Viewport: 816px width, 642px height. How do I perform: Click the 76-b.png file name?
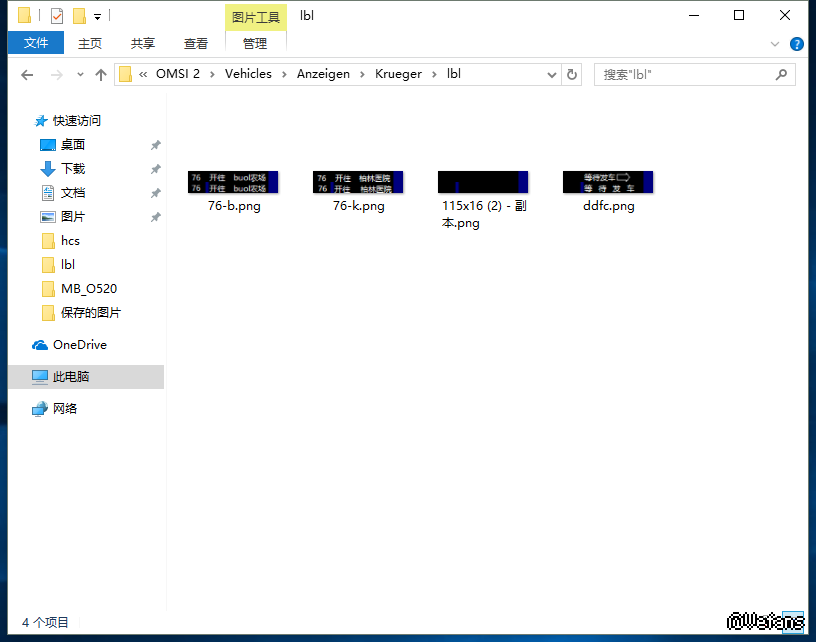tap(234, 206)
